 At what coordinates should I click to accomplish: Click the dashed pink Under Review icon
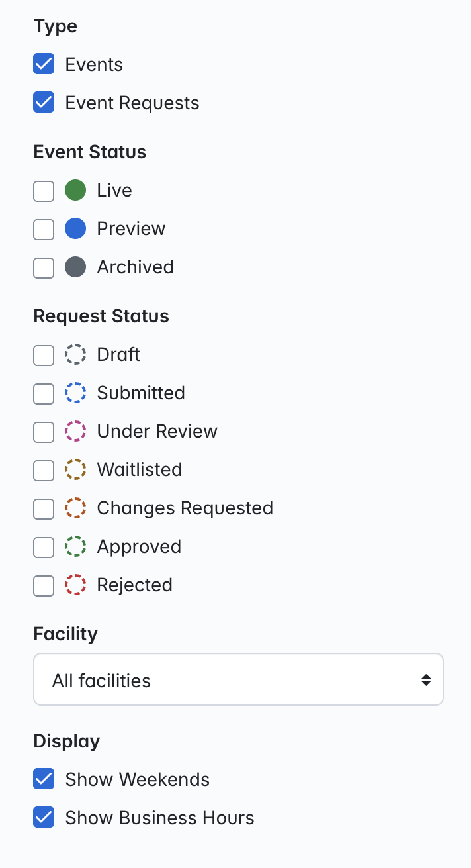pyautogui.click(x=75, y=432)
